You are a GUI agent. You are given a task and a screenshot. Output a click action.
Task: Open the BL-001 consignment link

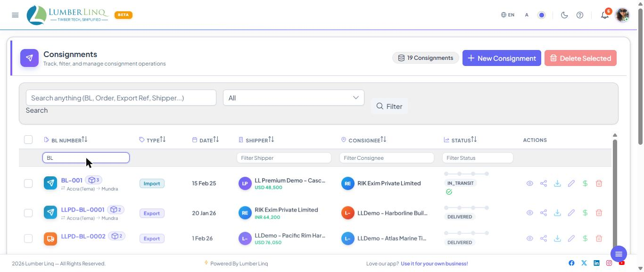[x=72, y=180]
